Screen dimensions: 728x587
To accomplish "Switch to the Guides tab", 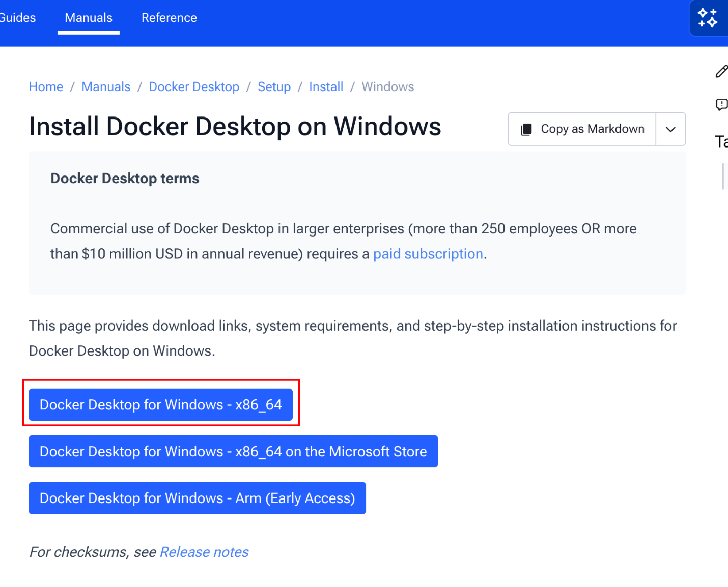I will tap(18, 18).
